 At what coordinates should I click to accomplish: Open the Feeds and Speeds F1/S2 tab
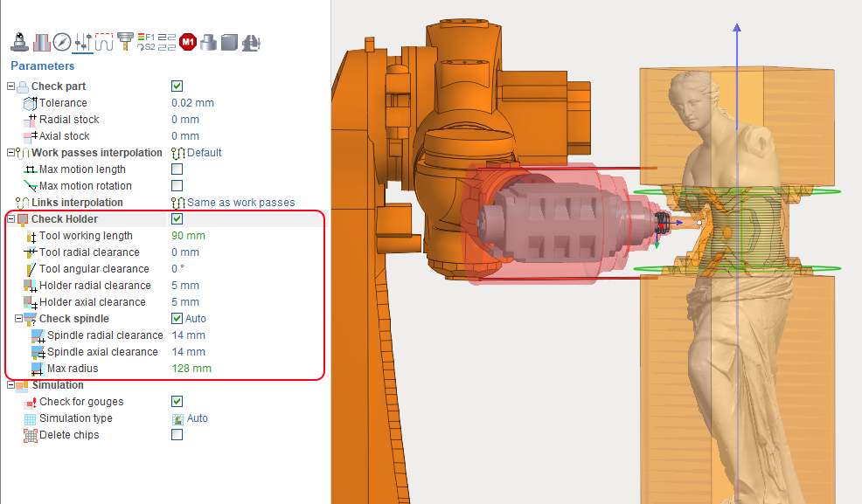pyautogui.click(x=146, y=42)
